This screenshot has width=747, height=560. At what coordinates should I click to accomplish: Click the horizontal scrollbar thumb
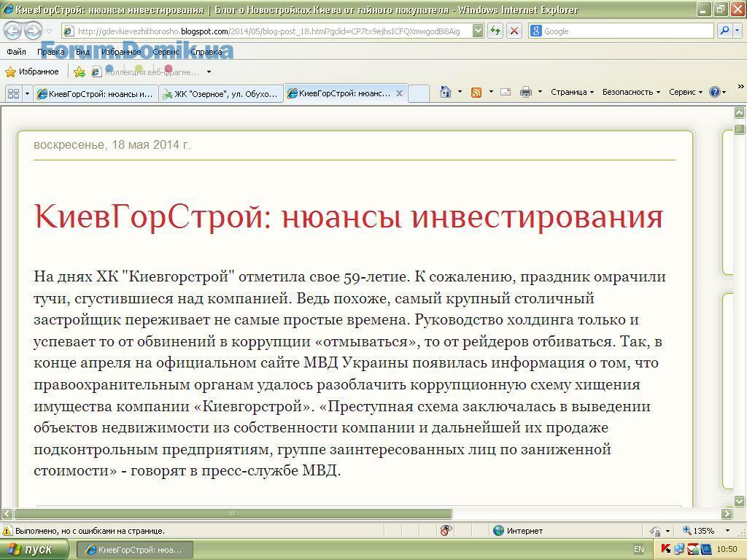[x=233, y=513]
